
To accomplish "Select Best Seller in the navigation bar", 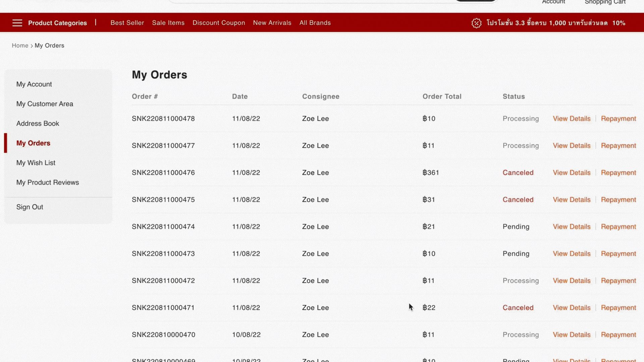I will [127, 22].
